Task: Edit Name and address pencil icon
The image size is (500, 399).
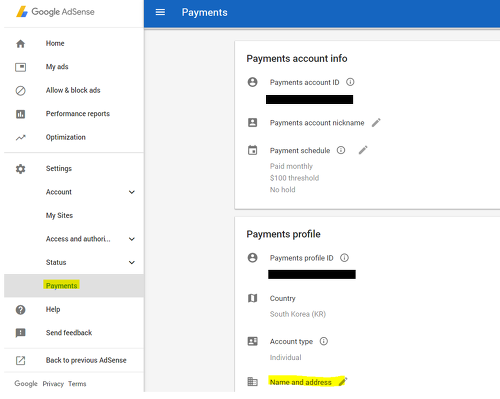Action: [343, 381]
